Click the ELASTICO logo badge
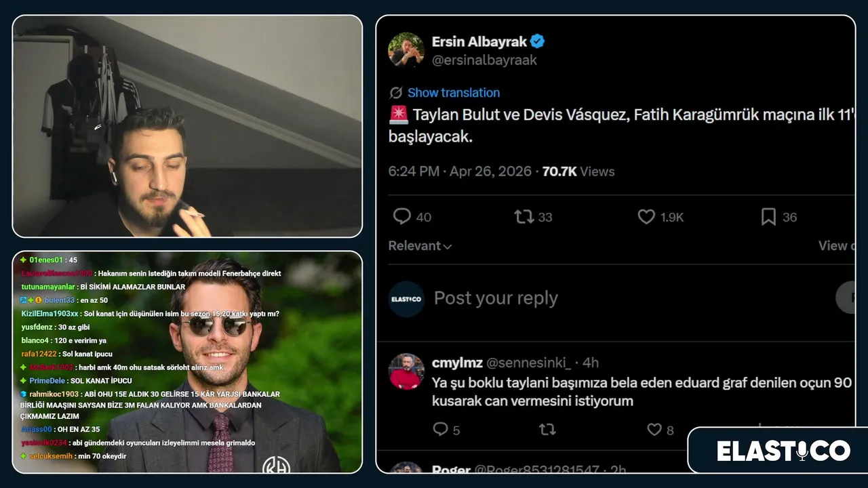This screenshot has width=868, height=488. pyautogui.click(x=783, y=451)
